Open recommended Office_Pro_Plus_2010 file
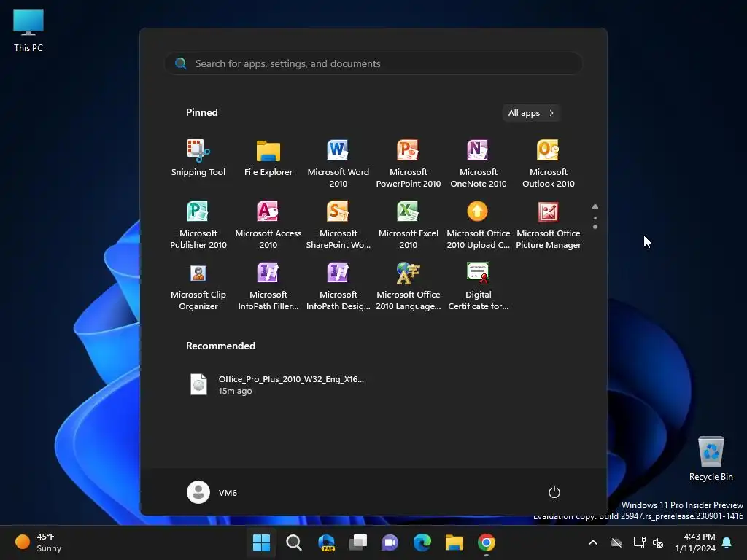 pos(277,384)
